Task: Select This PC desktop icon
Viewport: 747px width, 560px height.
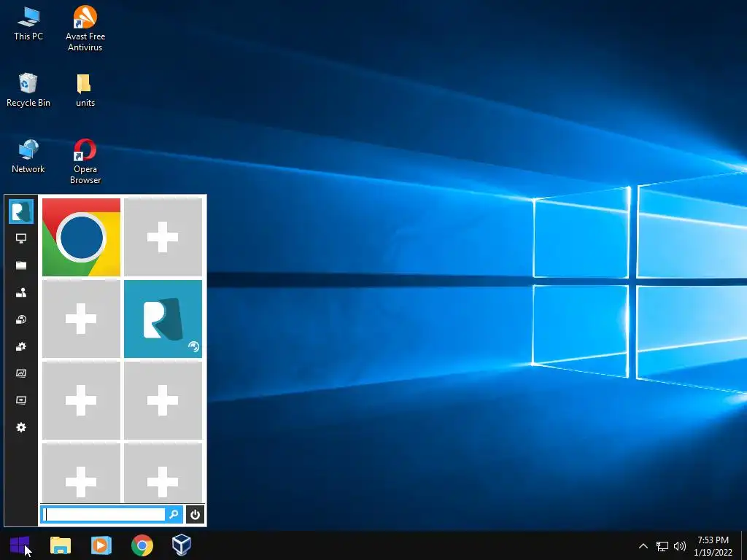Action: click(28, 23)
